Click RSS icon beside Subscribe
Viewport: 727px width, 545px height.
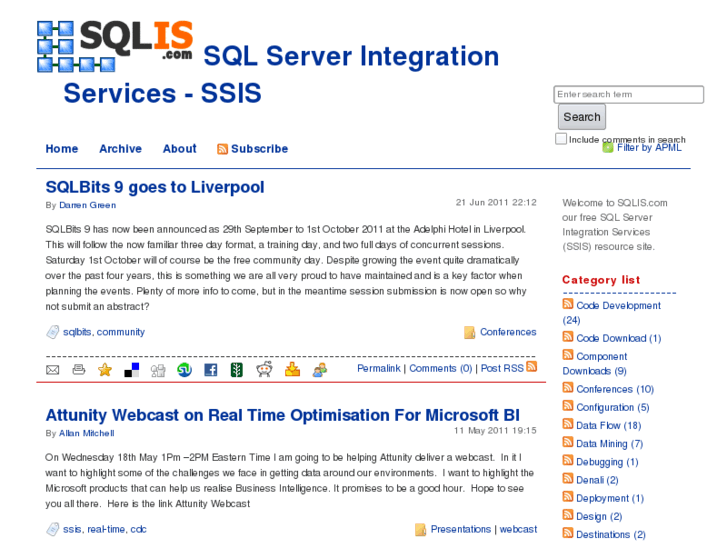(x=223, y=149)
